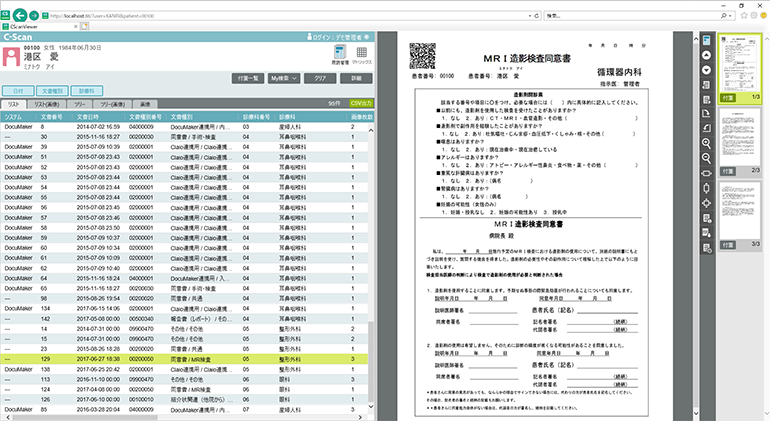The height and width of the screenshot is (421, 770).
Task: Click the browser forward arrow
Action: [33, 15]
